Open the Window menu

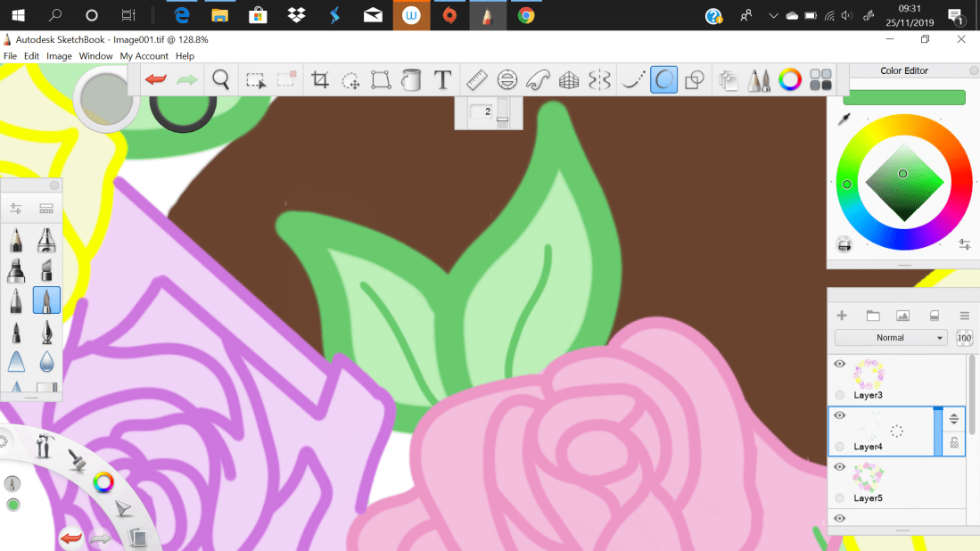point(95,55)
